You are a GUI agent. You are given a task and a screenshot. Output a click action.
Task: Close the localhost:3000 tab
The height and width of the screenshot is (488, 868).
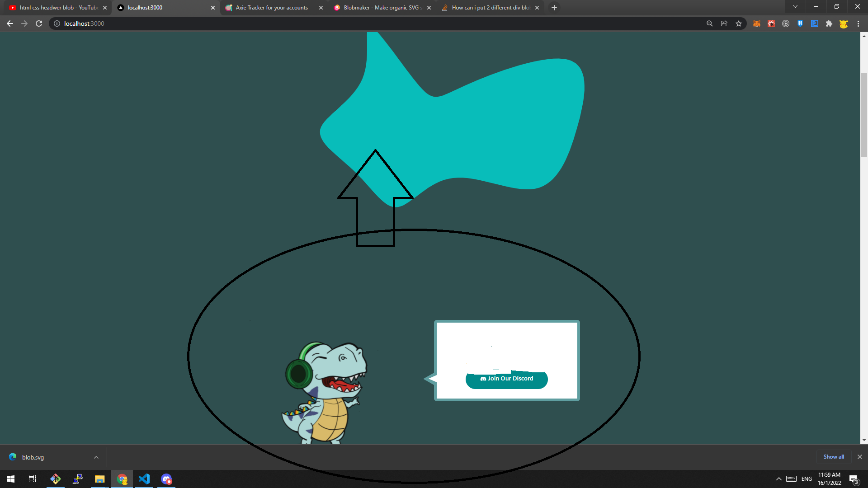coord(213,8)
